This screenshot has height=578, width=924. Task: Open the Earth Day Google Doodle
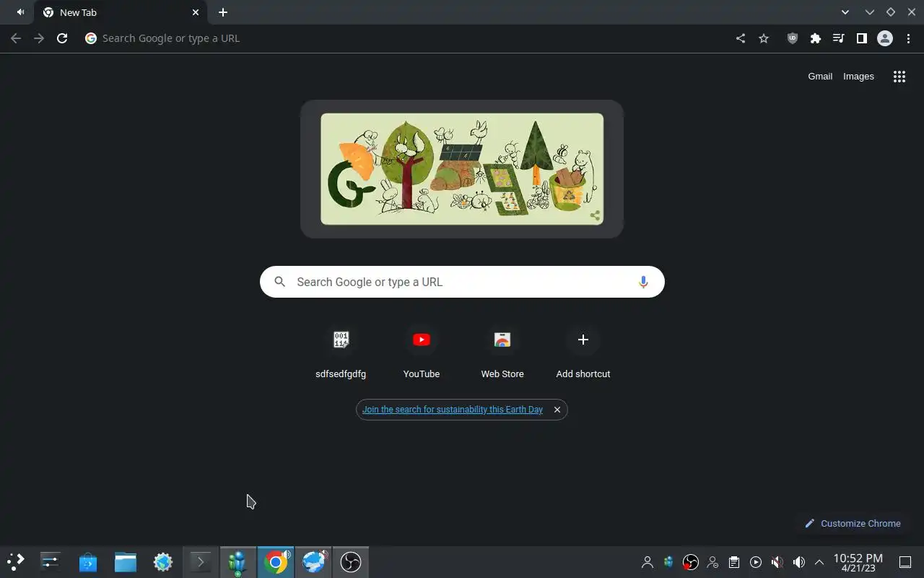click(x=462, y=169)
